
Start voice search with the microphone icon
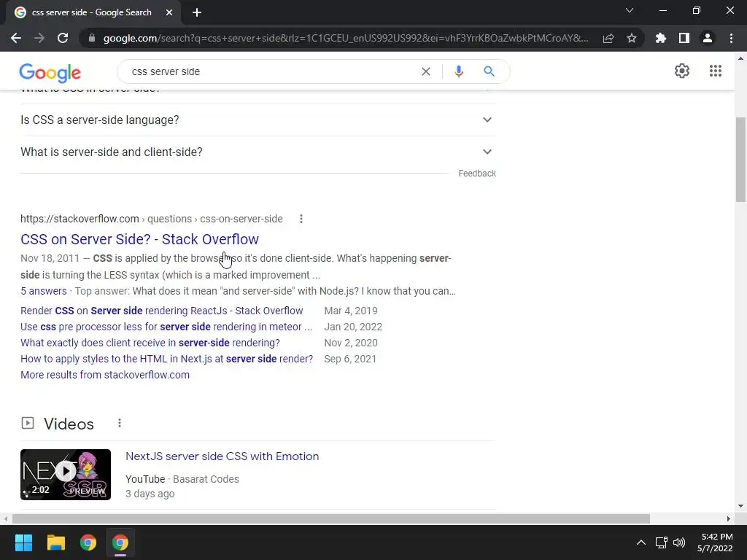coord(459,71)
